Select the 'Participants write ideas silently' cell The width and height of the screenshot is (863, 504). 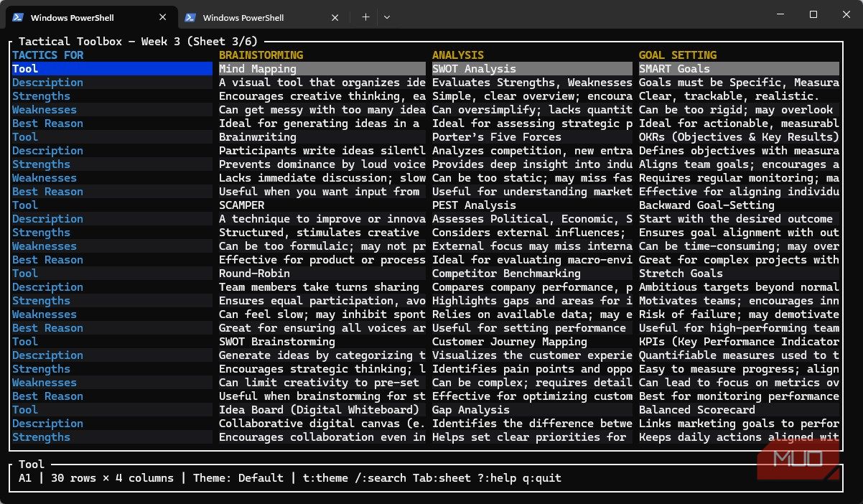click(322, 151)
